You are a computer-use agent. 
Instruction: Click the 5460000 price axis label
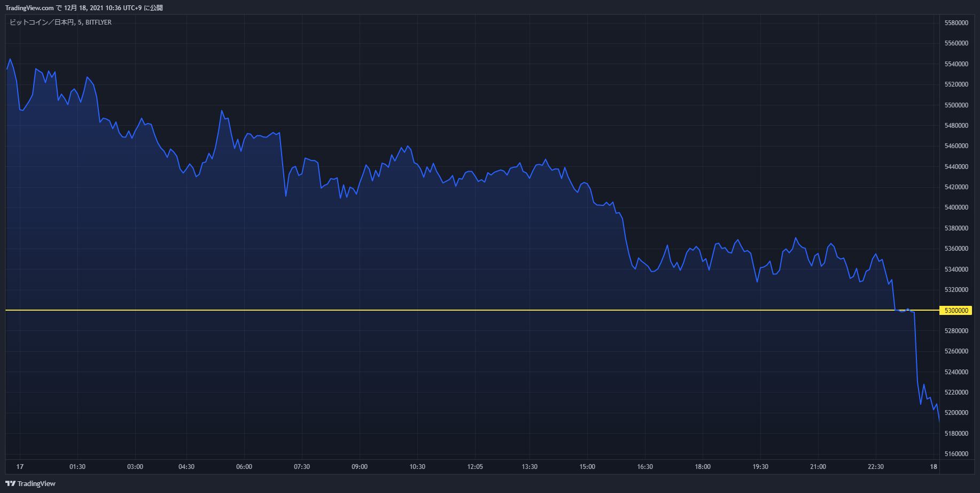(x=956, y=146)
